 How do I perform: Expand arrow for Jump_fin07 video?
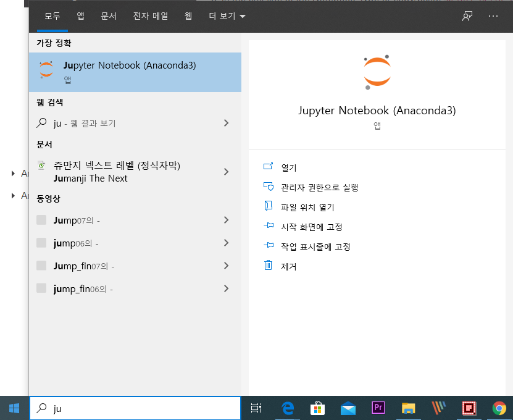(x=226, y=266)
